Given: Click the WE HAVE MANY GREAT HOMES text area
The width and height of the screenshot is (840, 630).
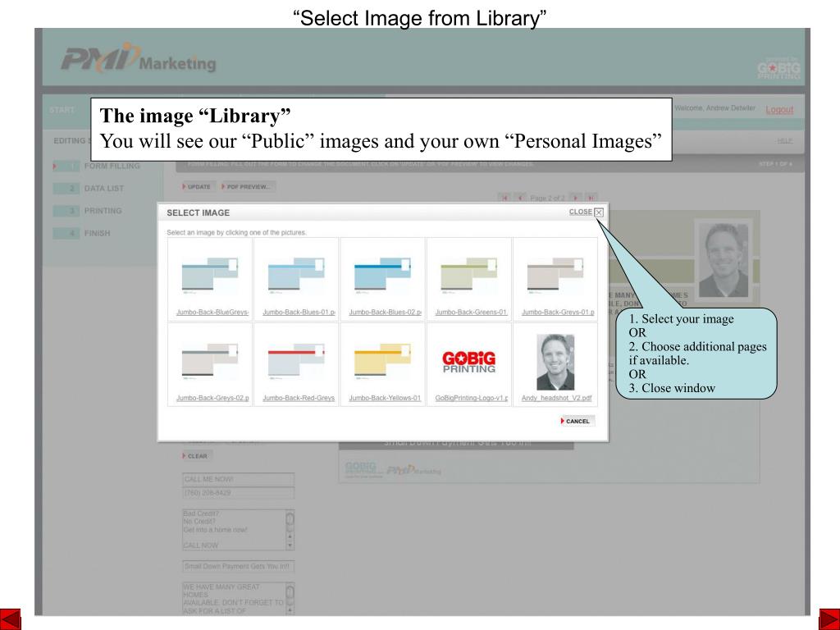Looking at the screenshot, I should point(239,598).
